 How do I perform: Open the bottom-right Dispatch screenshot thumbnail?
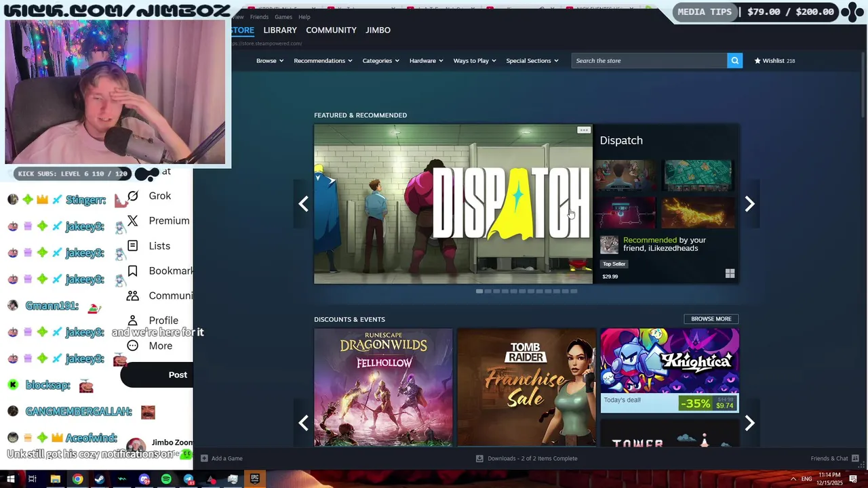click(698, 213)
